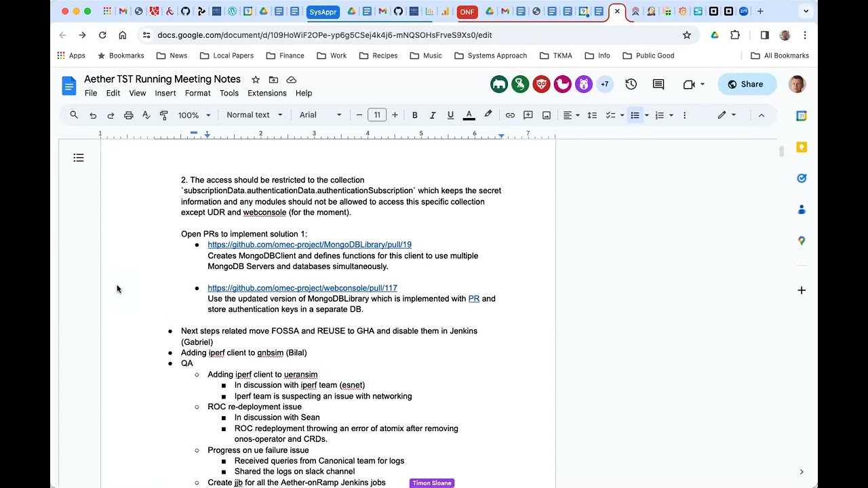The image size is (868, 488).
Task: Open the editing mode pencil dropdown
Action: point(726,115)
